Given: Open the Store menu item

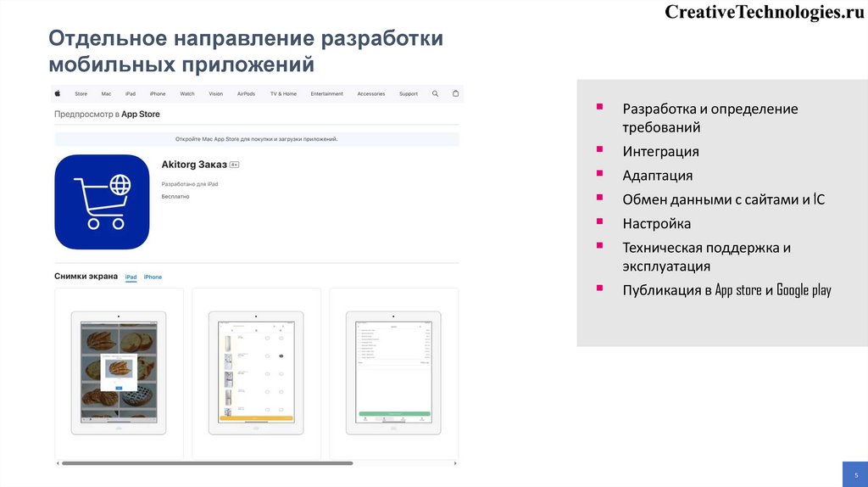Looking at the screenshot, I should (81, 94).
